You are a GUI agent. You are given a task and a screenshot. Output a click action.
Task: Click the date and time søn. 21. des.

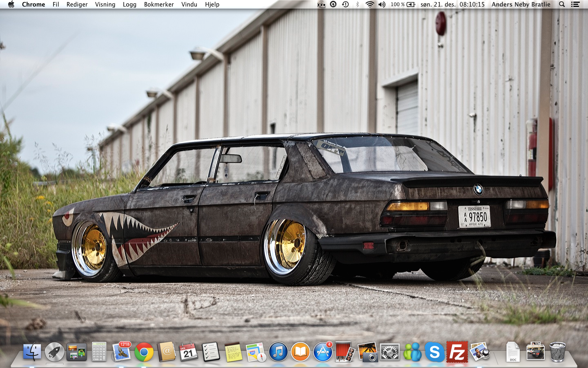(452, 4)
